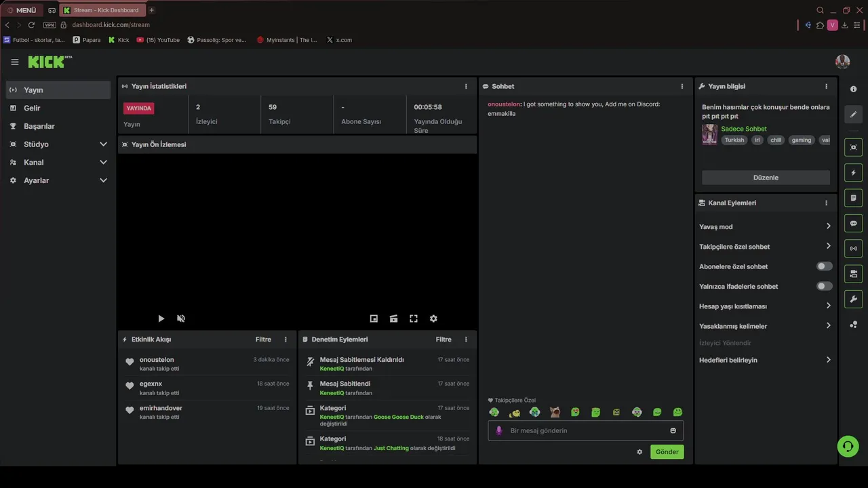Open Sohbet panel three-dot menu
The height and width of the screenshot is (488, 868).
(682, 86)
